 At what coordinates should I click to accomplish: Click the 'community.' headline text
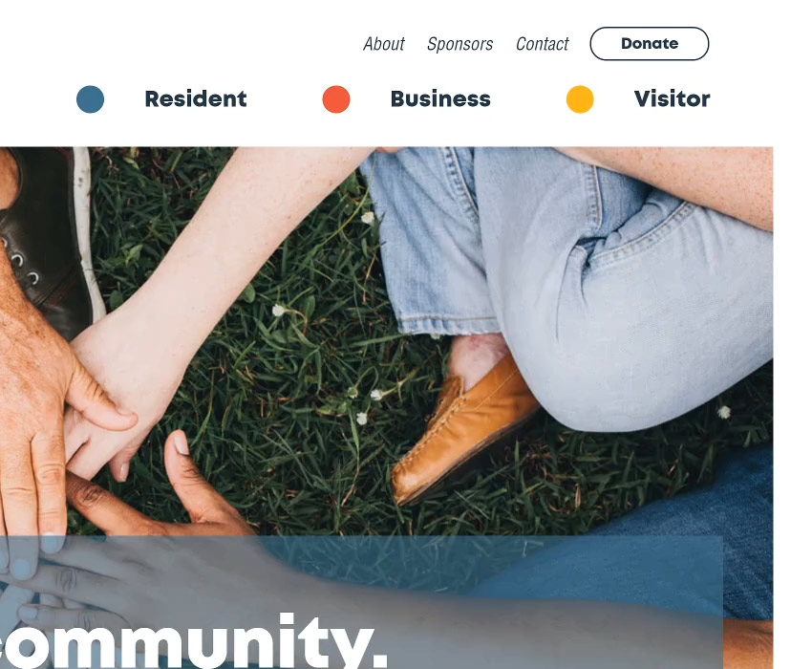click(192, 641)
